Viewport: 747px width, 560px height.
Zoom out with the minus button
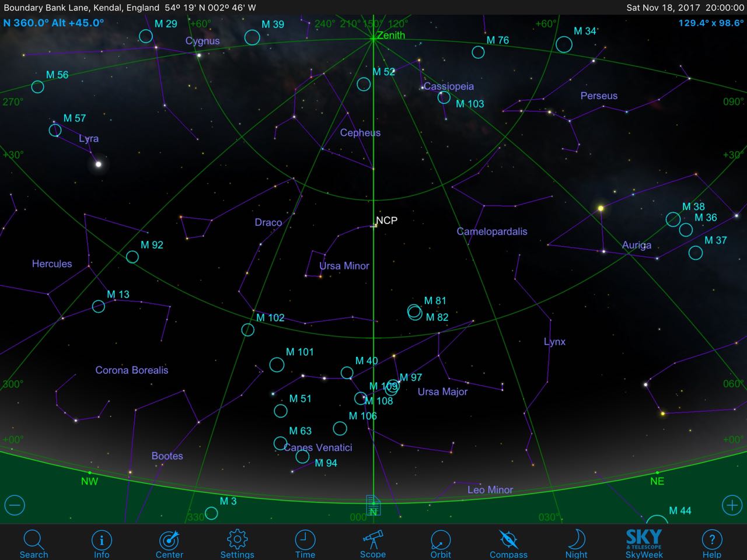pos(15,505)
